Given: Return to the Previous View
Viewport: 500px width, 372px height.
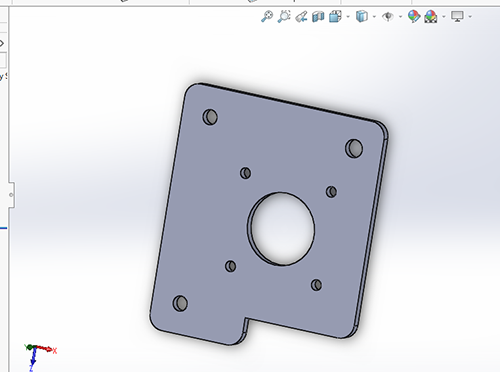Looking at the screenshot, I should click(301, 16).
